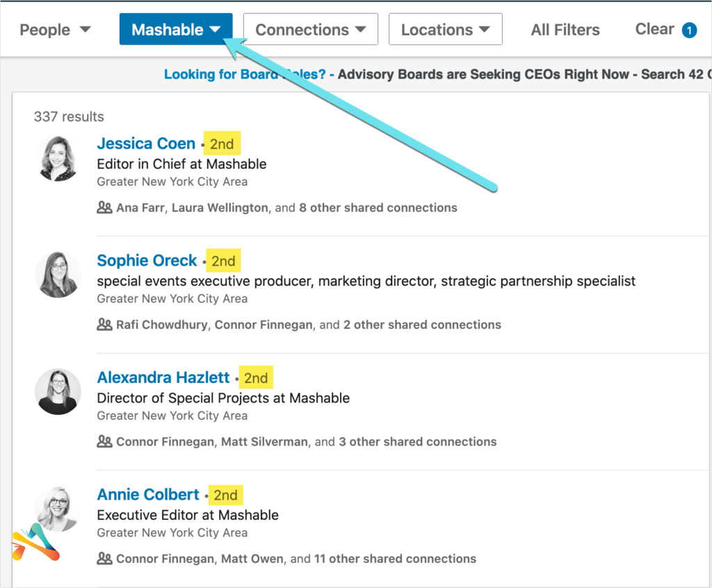712x588 pixels.
Task: Click the Sophie Oreck name link
Action: (147, 261)
